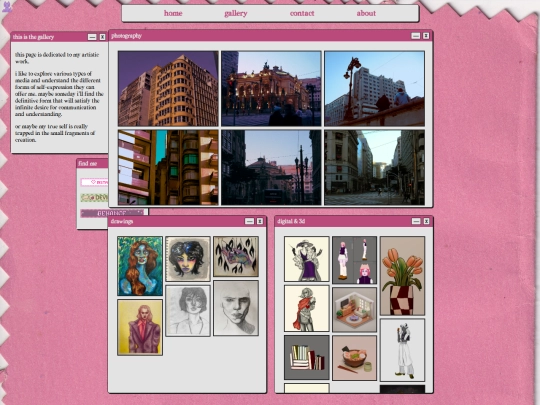This screenshot has width=540, height=405.
Task: Close the digital & 3d window
Action: (x=426, y=221)
